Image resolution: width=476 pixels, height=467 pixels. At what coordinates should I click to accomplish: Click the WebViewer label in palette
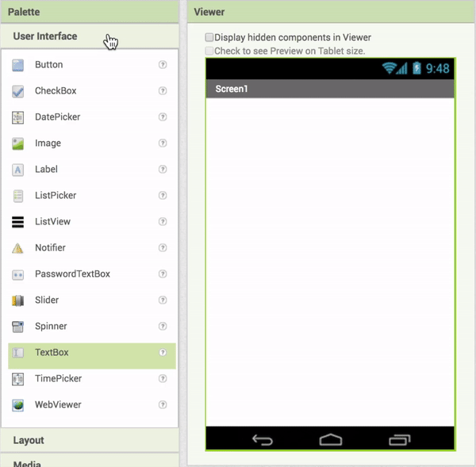pyautogui.click(x=58, y=404)
